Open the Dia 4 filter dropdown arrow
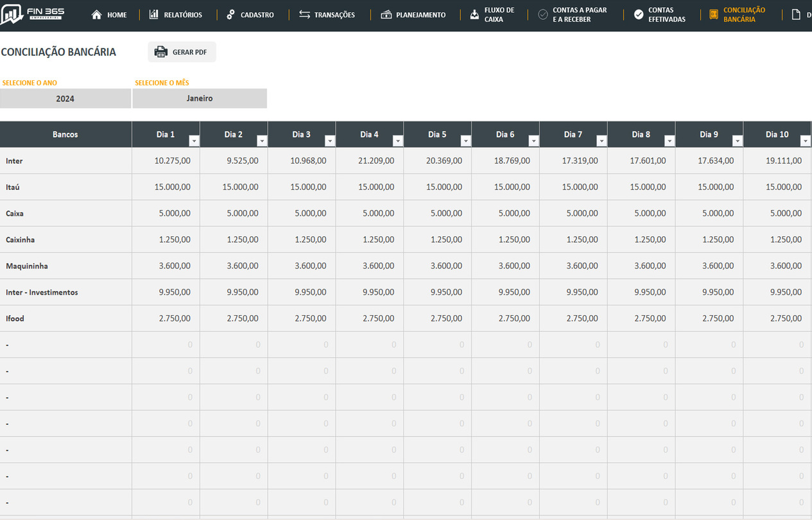Viewport: 812px width, 520px height. coord(398,141)
